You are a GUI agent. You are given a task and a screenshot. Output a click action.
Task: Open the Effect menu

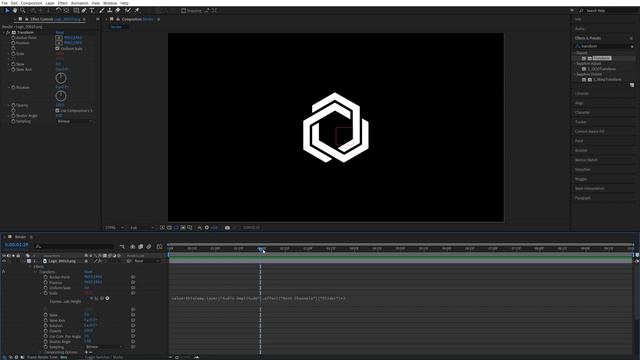pyautogui.click(x=62, y=3)
